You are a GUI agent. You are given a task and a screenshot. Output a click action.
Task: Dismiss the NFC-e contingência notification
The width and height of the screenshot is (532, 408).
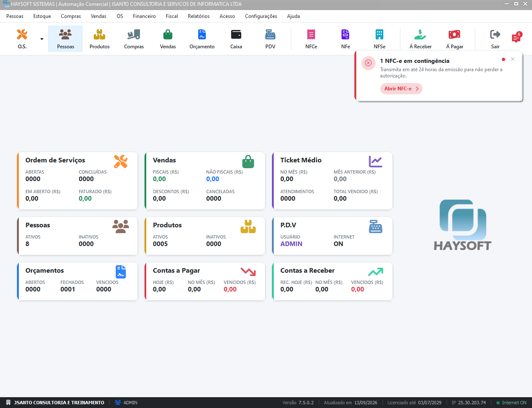pyautogui.click(x=512, y=59)
